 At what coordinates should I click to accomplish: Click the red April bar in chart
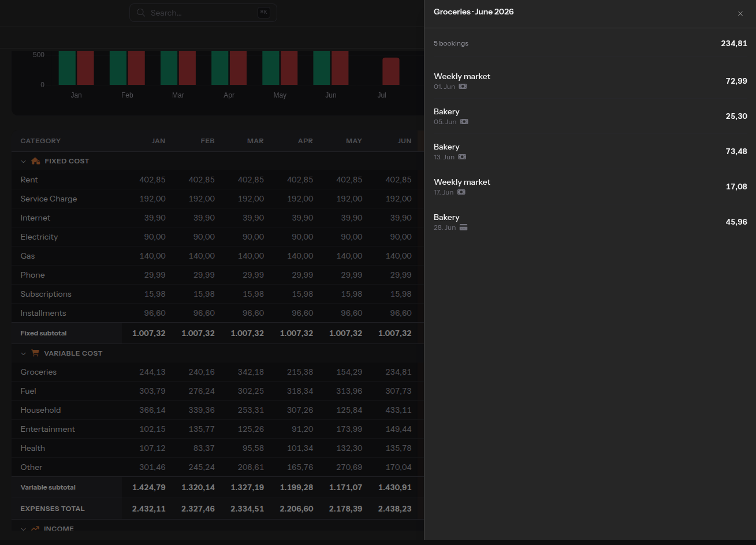(x=238, y=68)
